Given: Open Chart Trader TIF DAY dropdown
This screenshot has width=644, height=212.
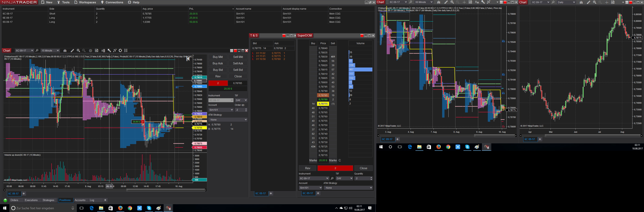Looking at the screenshot, I should 241,100.
